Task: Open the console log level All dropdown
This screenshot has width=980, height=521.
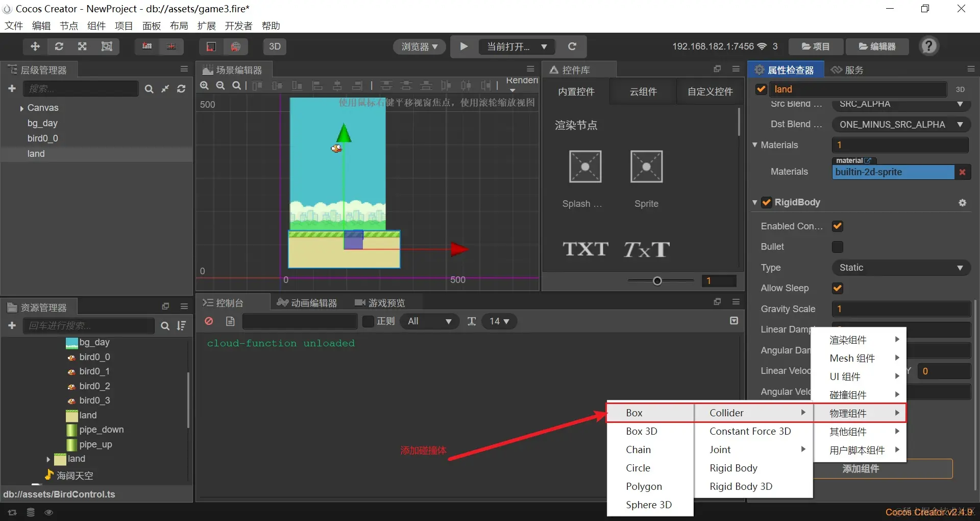Action: 430,321
